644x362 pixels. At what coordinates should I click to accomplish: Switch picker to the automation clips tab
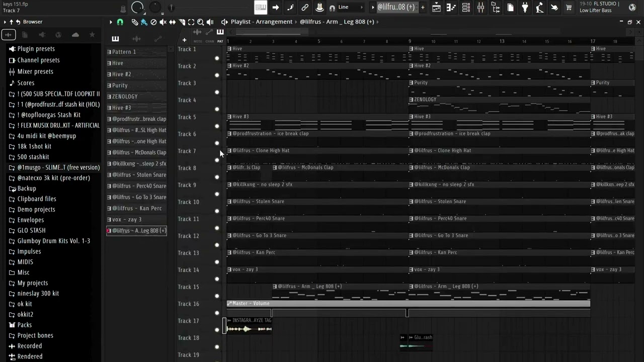[x=158, y=39]
